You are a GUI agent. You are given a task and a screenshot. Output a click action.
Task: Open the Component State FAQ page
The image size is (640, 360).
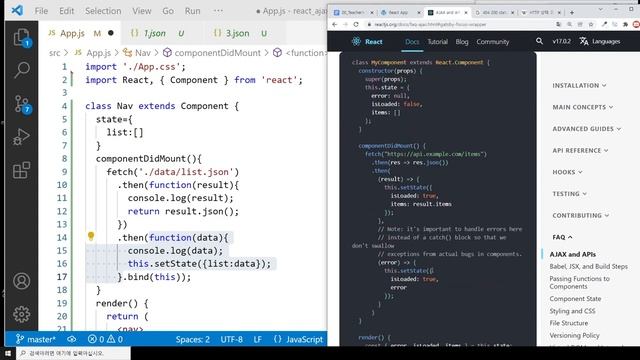[575, 298]
